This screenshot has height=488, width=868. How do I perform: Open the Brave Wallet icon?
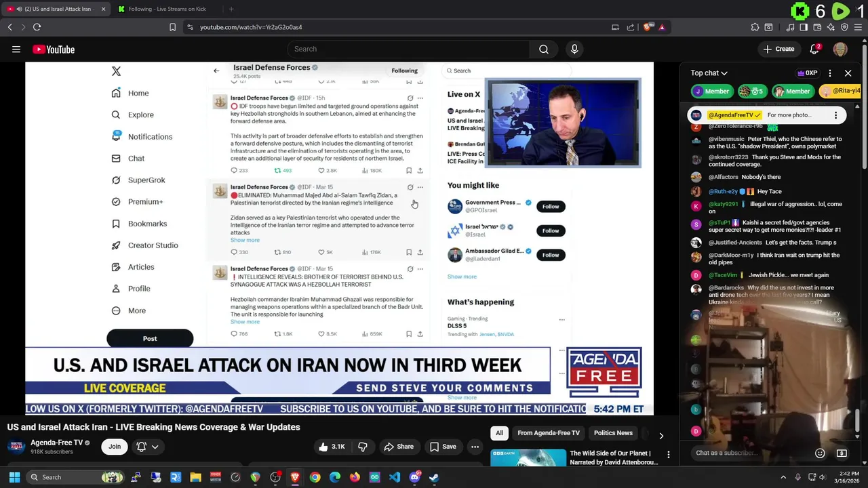pyautogui.click(x=817, y=27)
